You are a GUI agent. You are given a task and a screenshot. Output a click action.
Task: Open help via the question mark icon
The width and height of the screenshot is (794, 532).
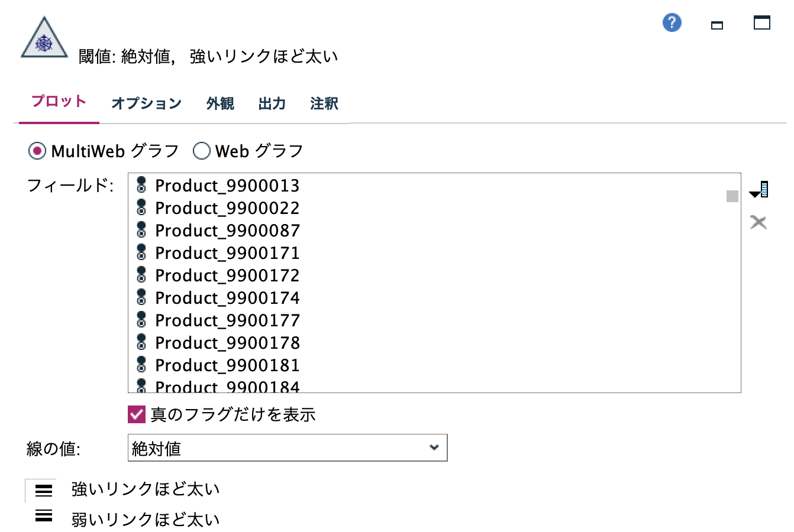[671, 23]
